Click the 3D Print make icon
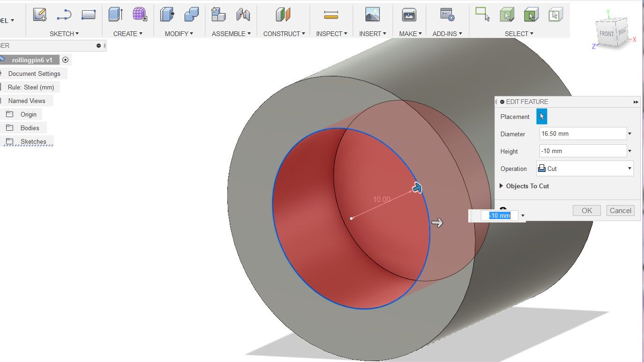This screenshot has width=644, height=362. [409, 15]
